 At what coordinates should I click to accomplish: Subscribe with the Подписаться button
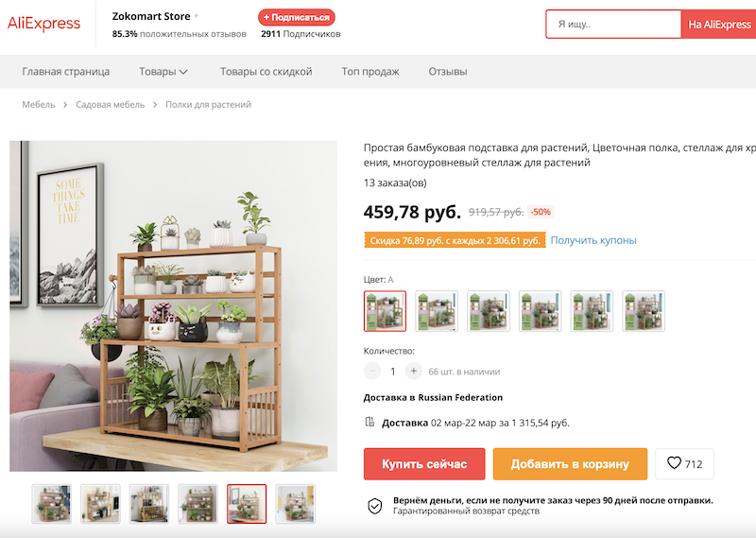point(297,17)
